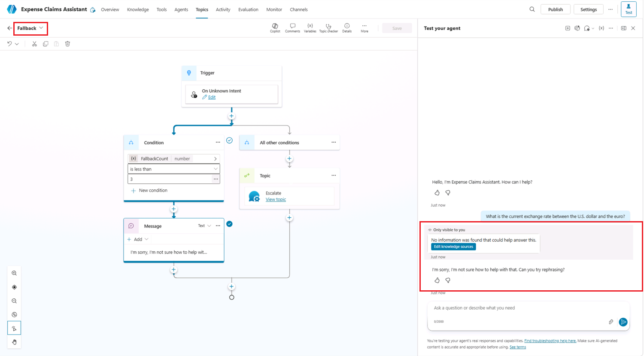Give thumbs down to the greeting message
Image resolution: width=644 pixels, height=356 pixels.
pos(448,193)
